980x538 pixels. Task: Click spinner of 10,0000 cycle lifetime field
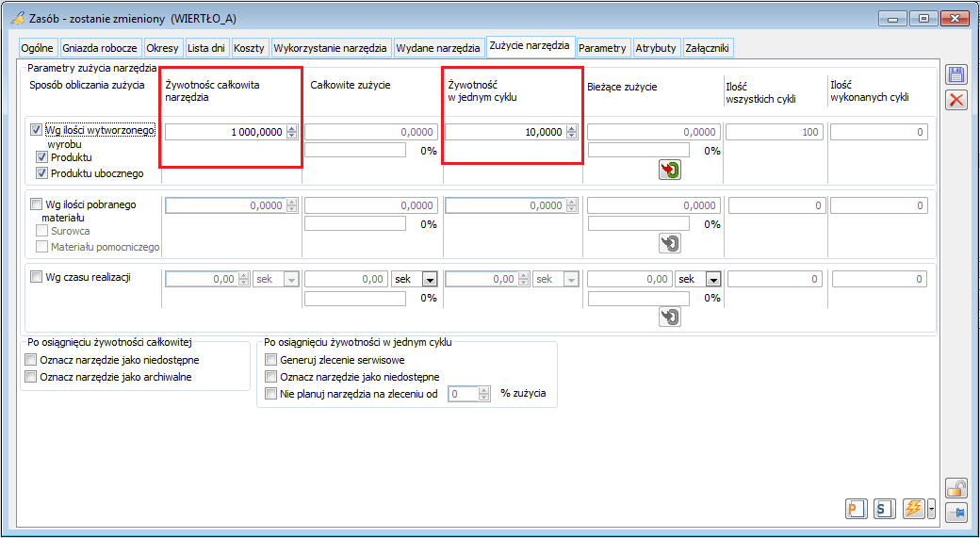571,132
